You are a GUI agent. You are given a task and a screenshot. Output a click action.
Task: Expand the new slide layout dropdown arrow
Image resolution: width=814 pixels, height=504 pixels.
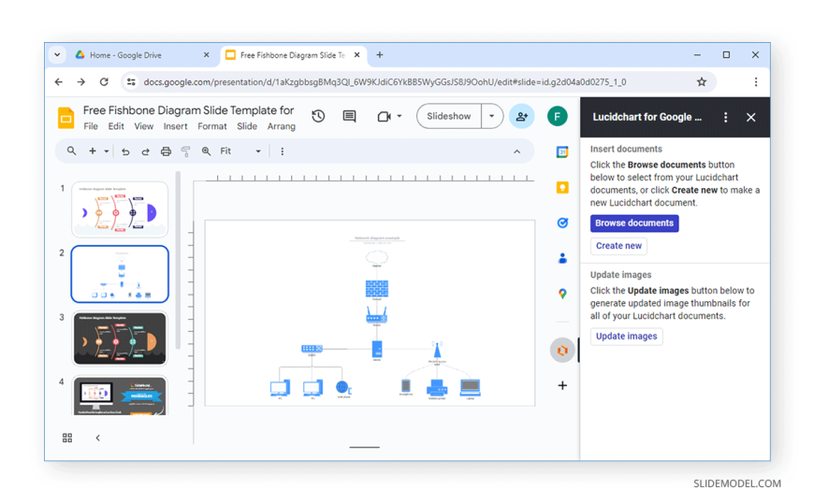pyautogui.click(x=107, y=151)
